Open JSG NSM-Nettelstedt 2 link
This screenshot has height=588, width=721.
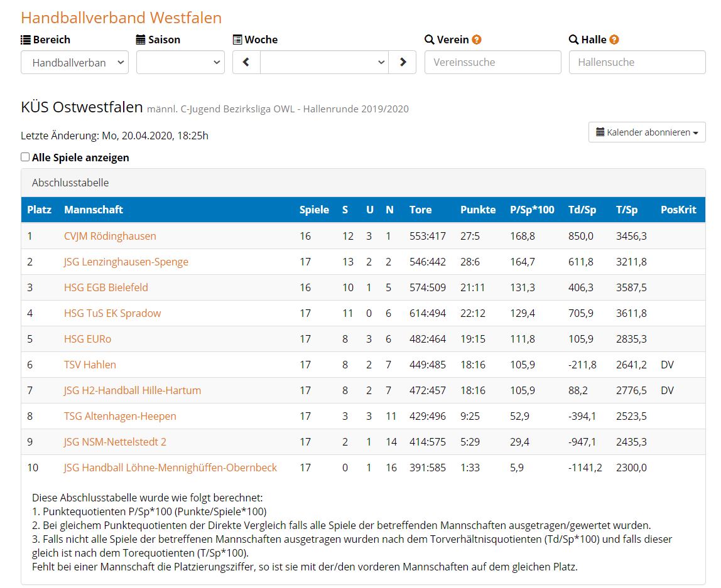115,442
